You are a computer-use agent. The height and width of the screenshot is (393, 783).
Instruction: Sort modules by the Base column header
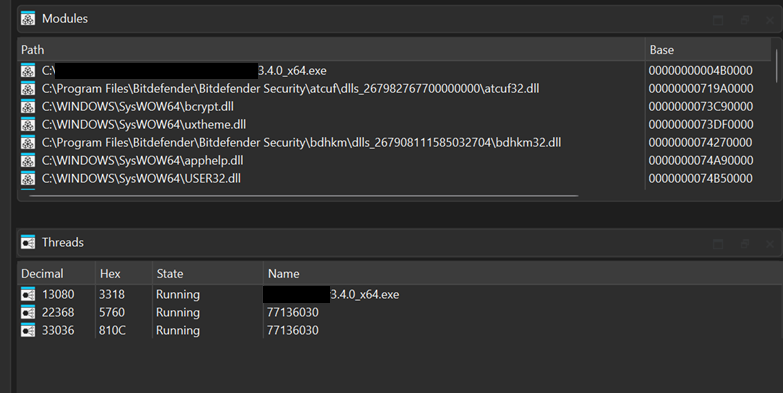tap(709, 50)
